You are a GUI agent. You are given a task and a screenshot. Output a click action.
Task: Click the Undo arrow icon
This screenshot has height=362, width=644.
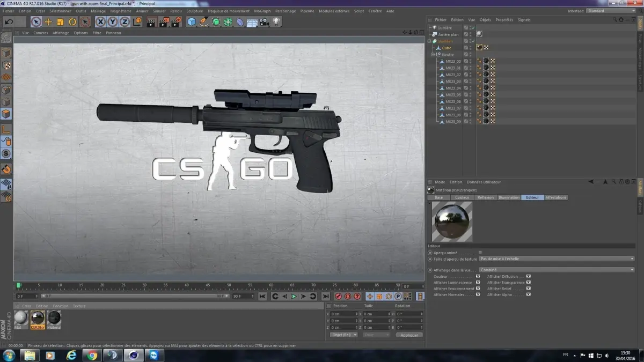click(9, 22)
